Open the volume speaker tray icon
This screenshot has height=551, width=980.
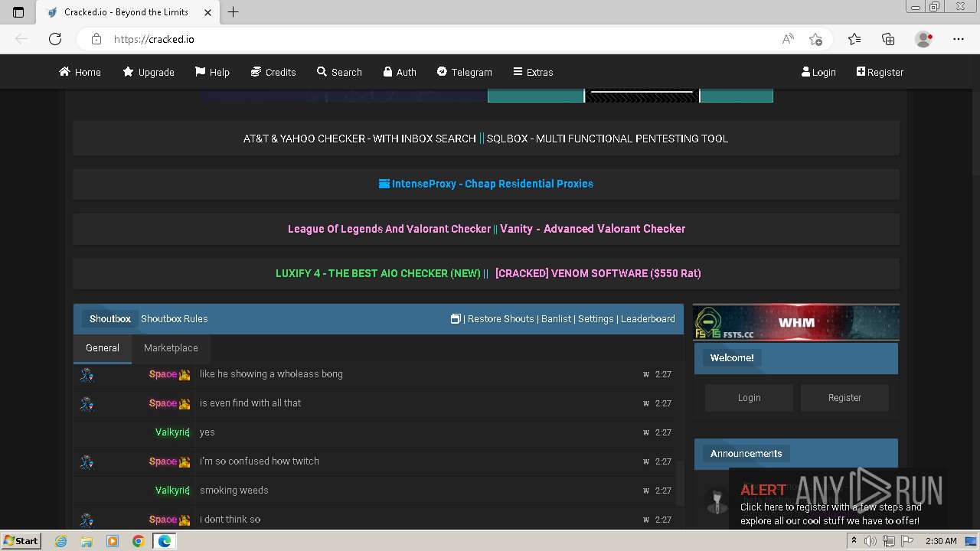[871, 541]
